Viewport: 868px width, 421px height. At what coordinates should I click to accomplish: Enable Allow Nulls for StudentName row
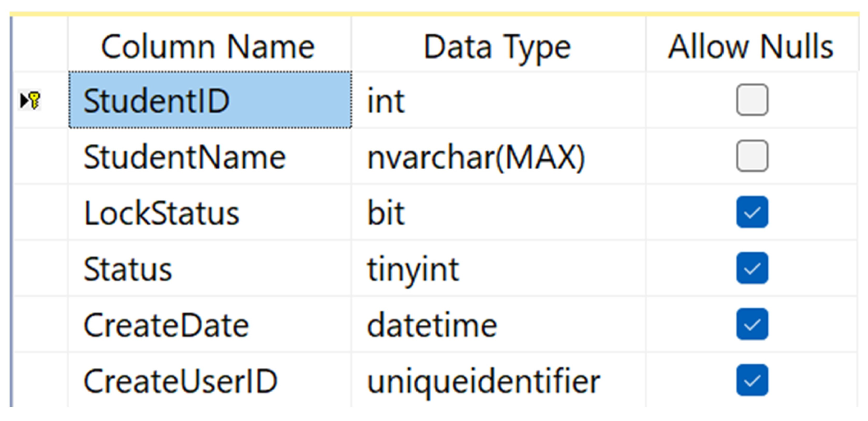click(x=752, y=156)
